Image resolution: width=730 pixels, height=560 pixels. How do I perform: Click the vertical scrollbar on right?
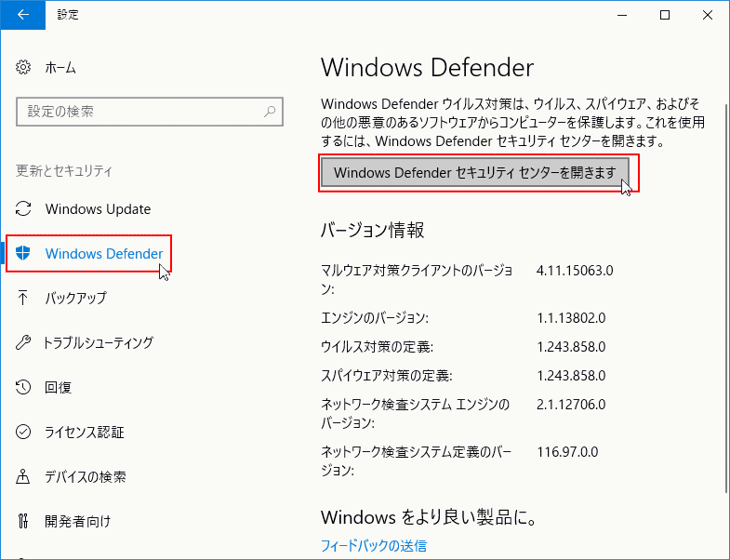point(725,299)
